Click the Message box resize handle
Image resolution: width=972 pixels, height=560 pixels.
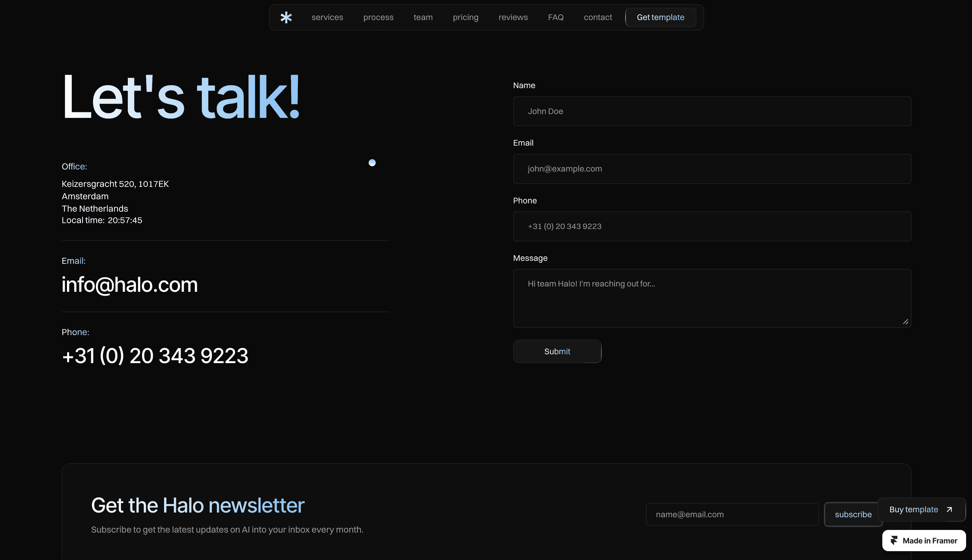(x=905, y=322)
